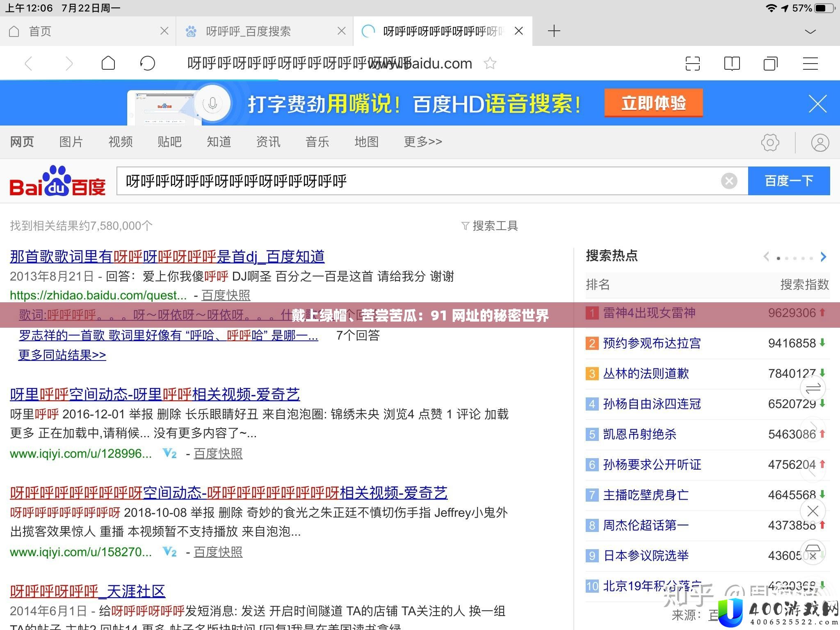The image size is (840, 630).
Task: Open the tab overview windows icon
Action: click(x=771, y=64)
